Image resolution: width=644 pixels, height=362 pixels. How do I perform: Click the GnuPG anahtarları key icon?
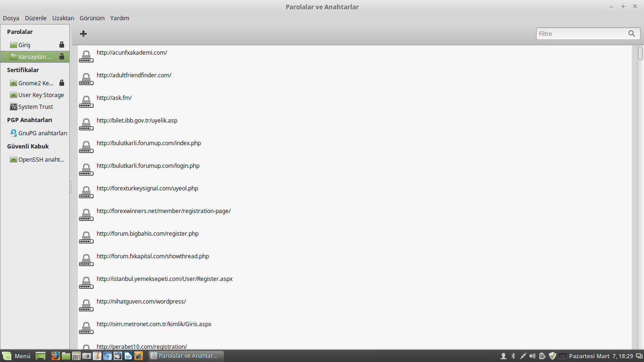pos(13,133)
